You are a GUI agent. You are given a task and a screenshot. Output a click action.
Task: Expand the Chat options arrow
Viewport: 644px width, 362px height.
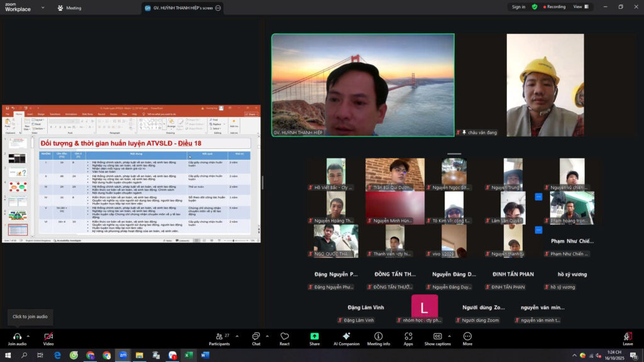point(267,336)
